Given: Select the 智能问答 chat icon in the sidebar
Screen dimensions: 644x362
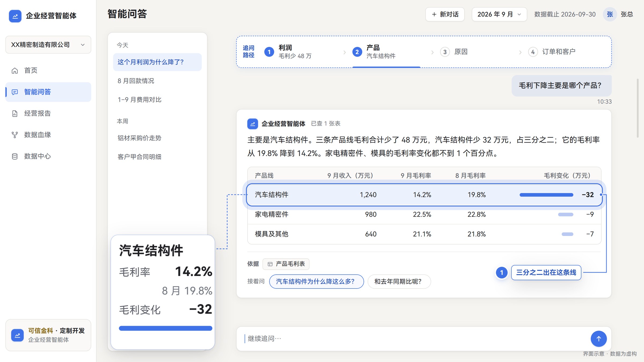Looking at the screenshot, I should coord(15,92).
